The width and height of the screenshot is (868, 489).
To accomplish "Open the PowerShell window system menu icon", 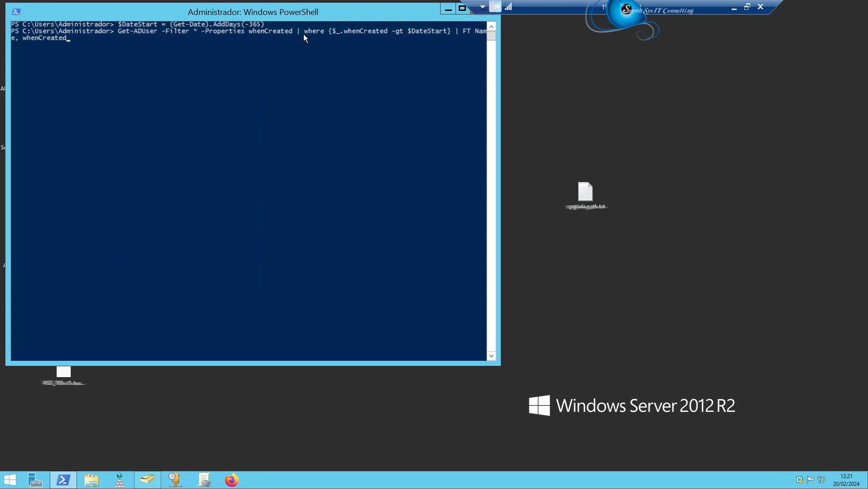I will coord(16,12).
